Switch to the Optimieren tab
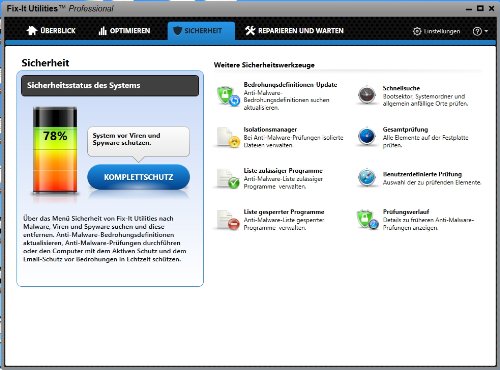 pos(124,31)
